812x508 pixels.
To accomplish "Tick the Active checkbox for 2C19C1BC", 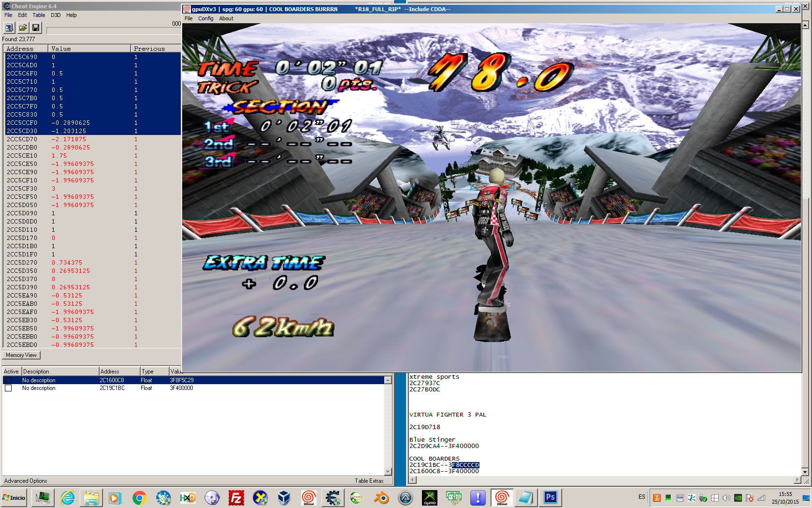I will 8,388.
